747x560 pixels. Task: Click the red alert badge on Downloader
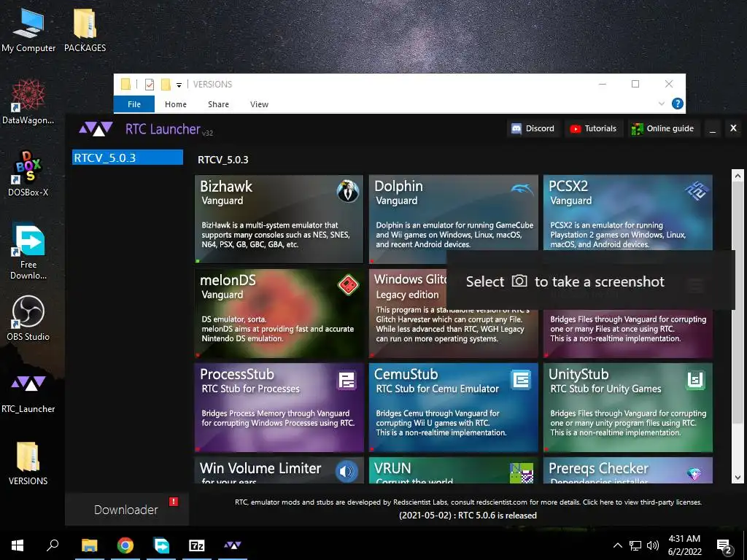pyautogui.click(x=174, y=502)
